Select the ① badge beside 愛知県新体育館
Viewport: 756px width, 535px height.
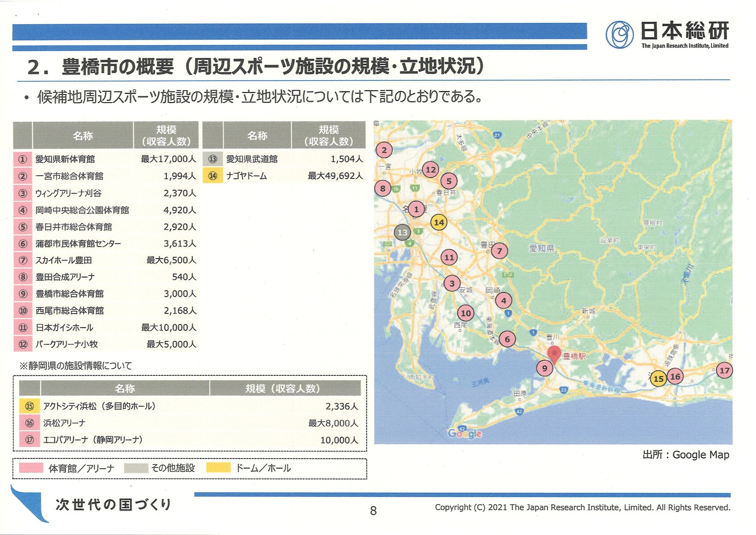point(23,159)
